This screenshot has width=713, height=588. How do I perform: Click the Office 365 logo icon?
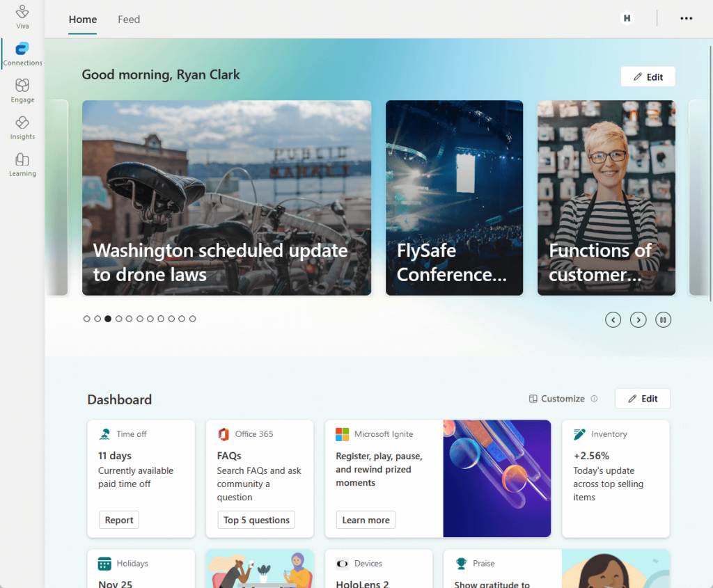tap(224, 434)
